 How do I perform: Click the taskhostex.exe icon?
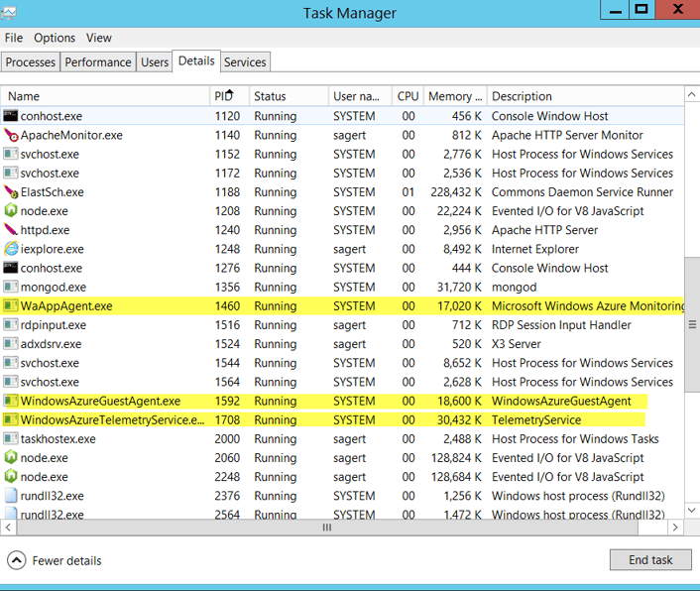point(10,438)
